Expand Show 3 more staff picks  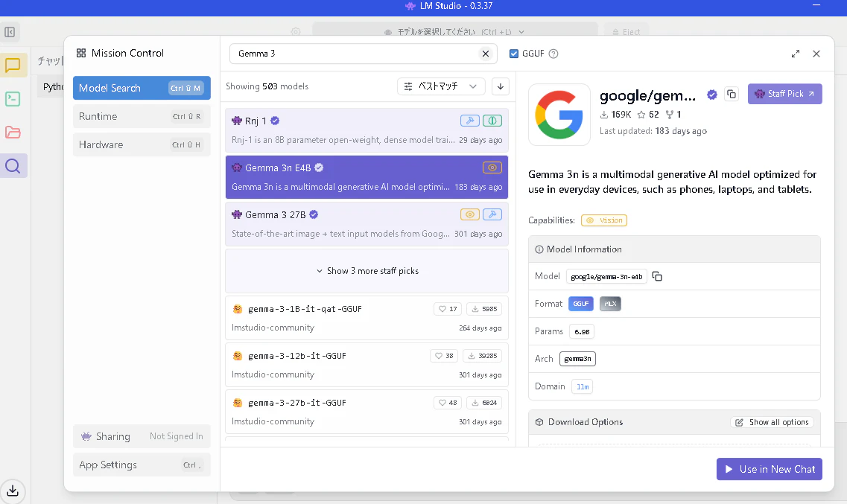coord(367,271)
